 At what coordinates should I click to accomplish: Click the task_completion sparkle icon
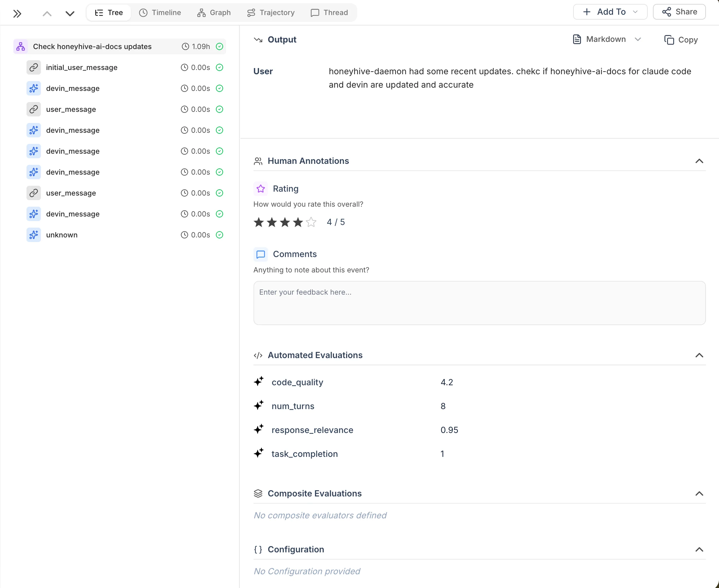259,453
